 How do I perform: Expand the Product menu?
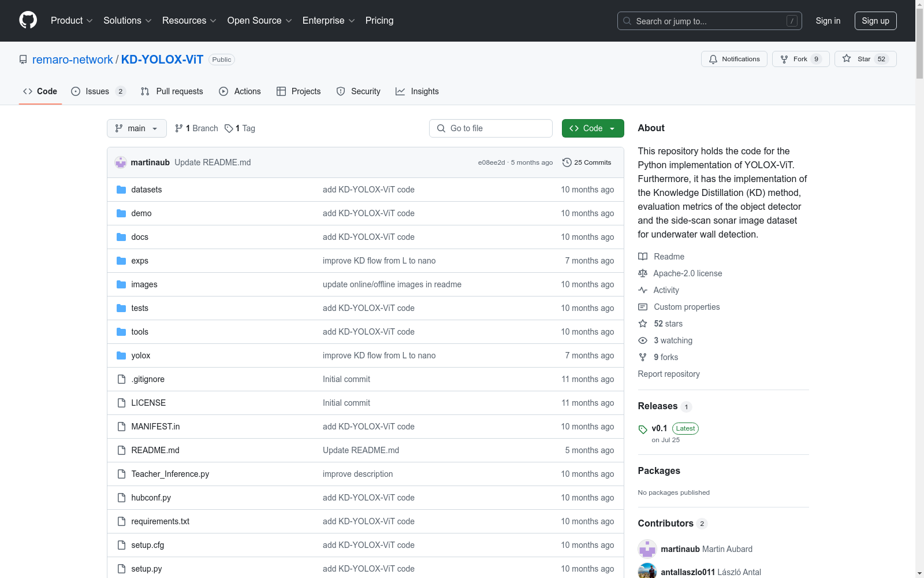(72, 21)
